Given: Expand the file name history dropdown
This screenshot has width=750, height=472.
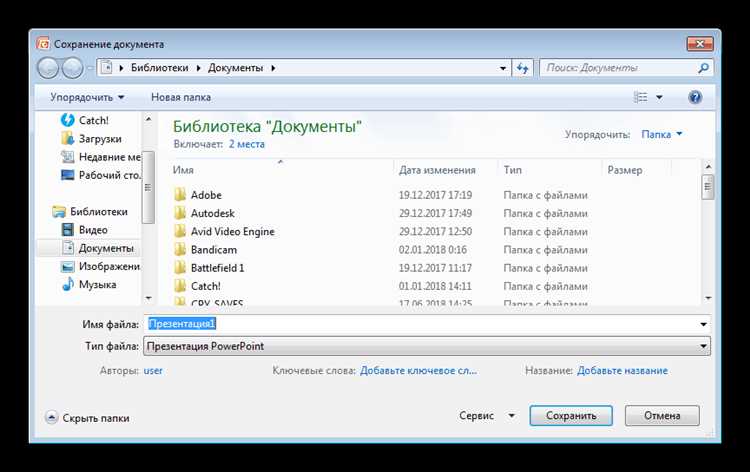Looking at the screenshot, I should [703, 324].
